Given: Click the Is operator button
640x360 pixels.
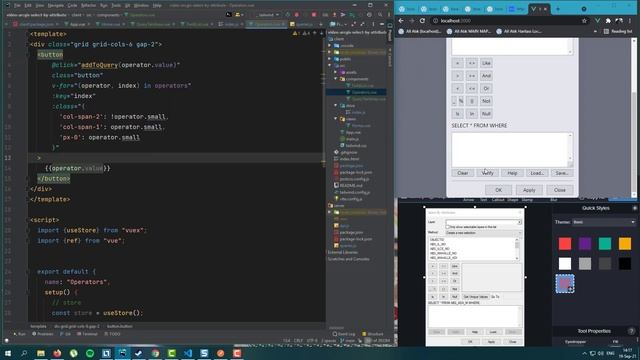Looking at the screenshot, I should tap(457, 114).
